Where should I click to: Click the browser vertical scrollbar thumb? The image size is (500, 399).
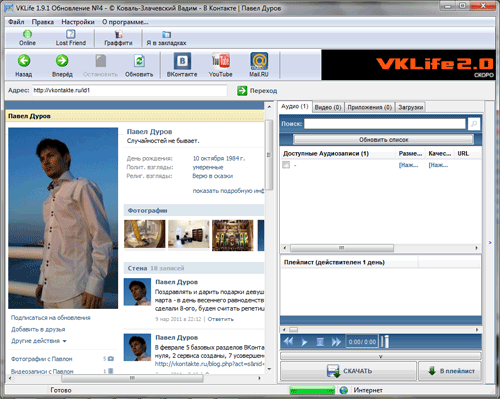[x=269, y=155]
